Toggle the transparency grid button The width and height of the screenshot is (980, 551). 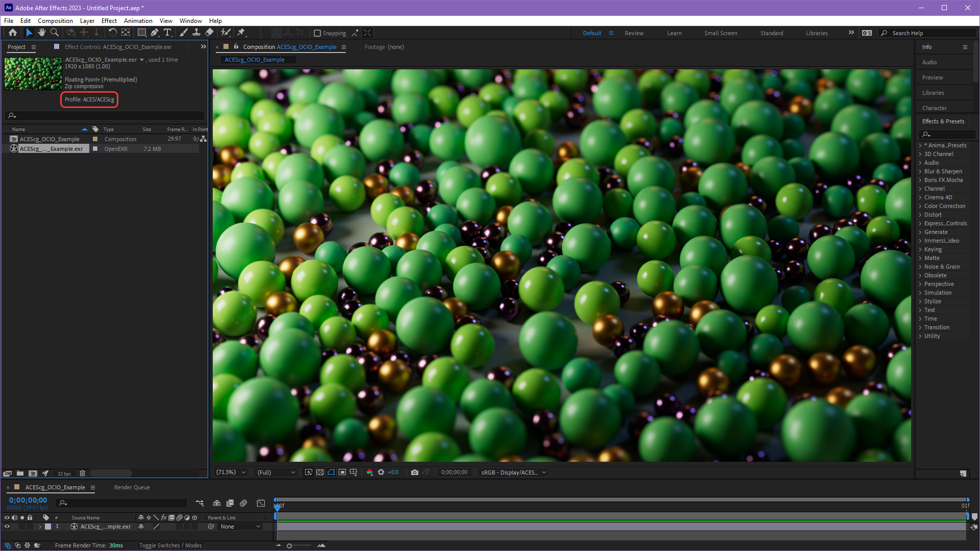tap(320, 473)
